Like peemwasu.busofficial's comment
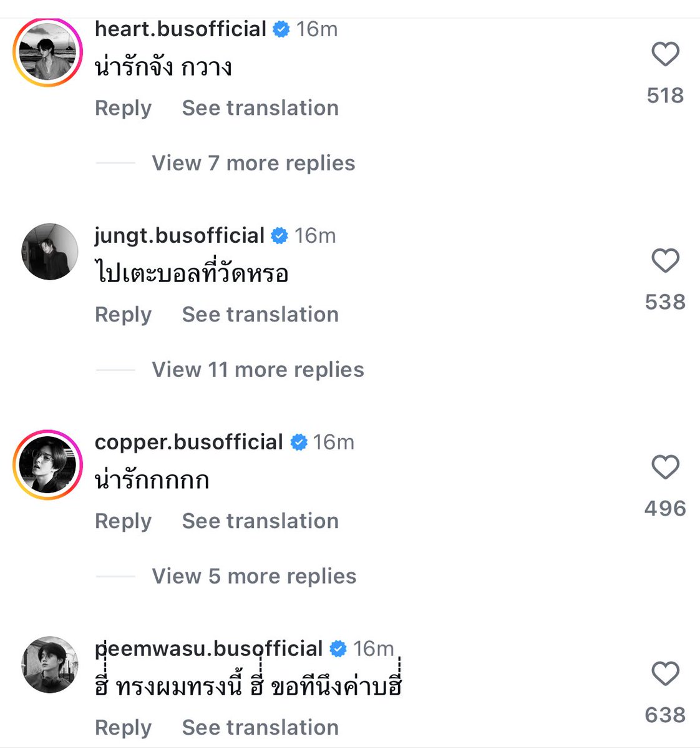Image resolution: width=700 pixels, height=749 pixels. click(665, 674)
